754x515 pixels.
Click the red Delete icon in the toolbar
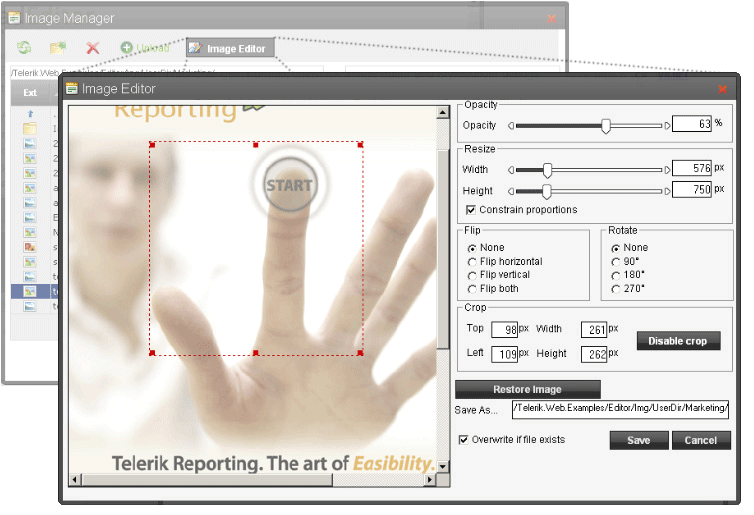pos(93,48)
